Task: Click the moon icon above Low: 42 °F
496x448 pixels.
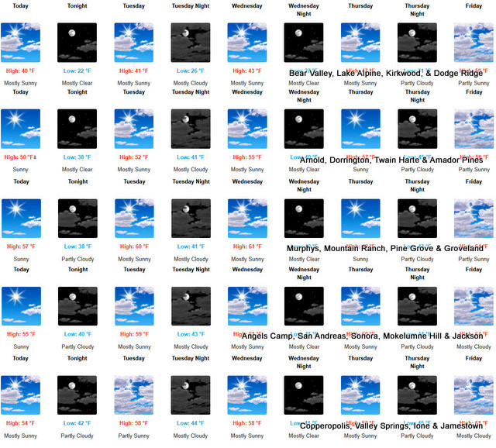Action: (77, 395)
